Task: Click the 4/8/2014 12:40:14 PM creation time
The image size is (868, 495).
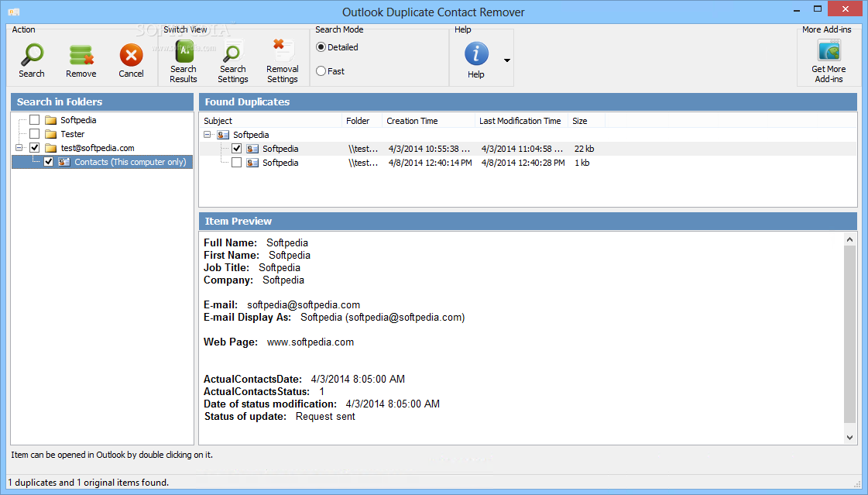Action: coord(430,163)
